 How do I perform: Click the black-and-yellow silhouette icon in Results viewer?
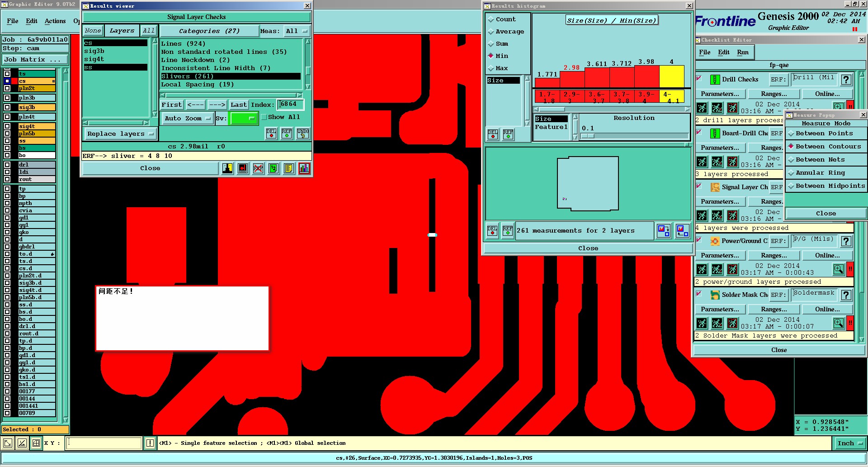pyautogui.click(x=227, y=168)
